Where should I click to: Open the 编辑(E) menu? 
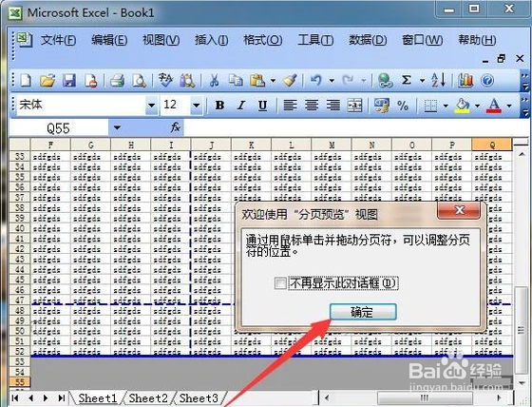click(x=109, y=40)
